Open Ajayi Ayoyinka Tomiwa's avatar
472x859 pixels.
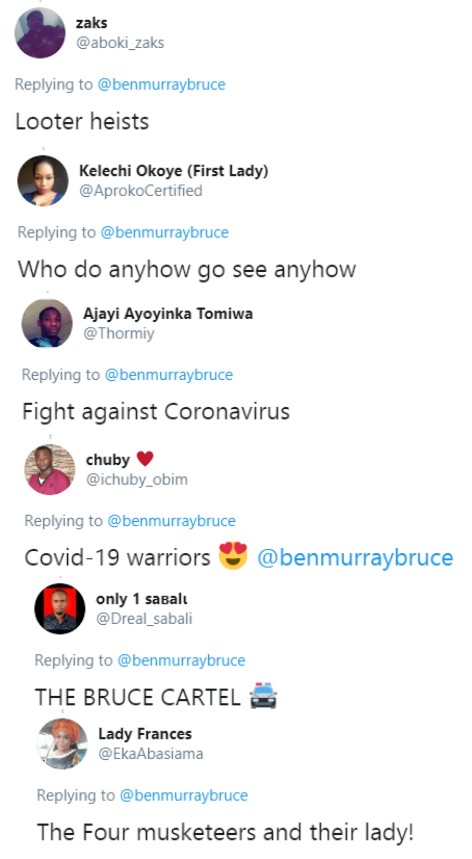point(47,323)
